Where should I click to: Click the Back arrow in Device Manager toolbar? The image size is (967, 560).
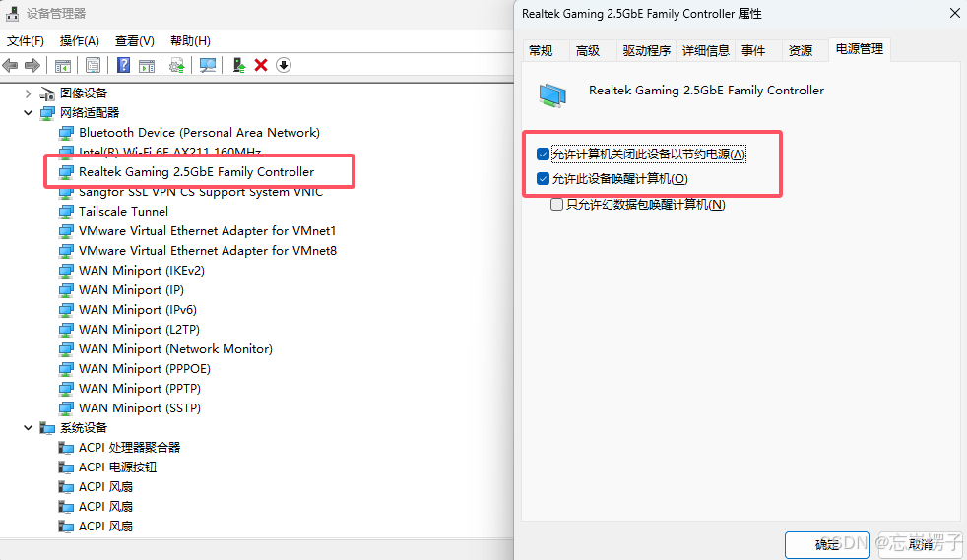(x=10, y=65)
